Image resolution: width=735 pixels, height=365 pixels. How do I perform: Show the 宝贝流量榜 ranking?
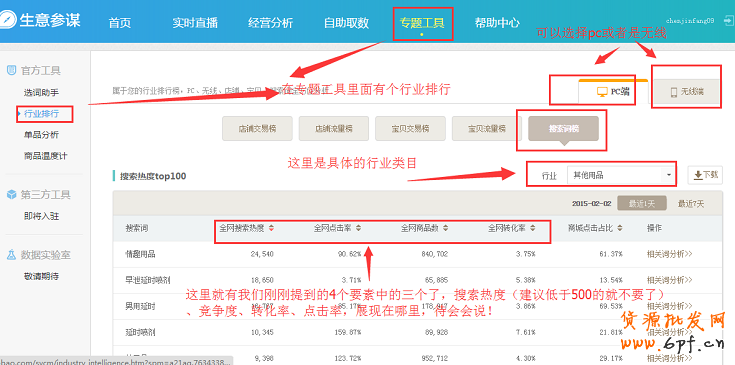pyautogui.click(x=487, y=128)
